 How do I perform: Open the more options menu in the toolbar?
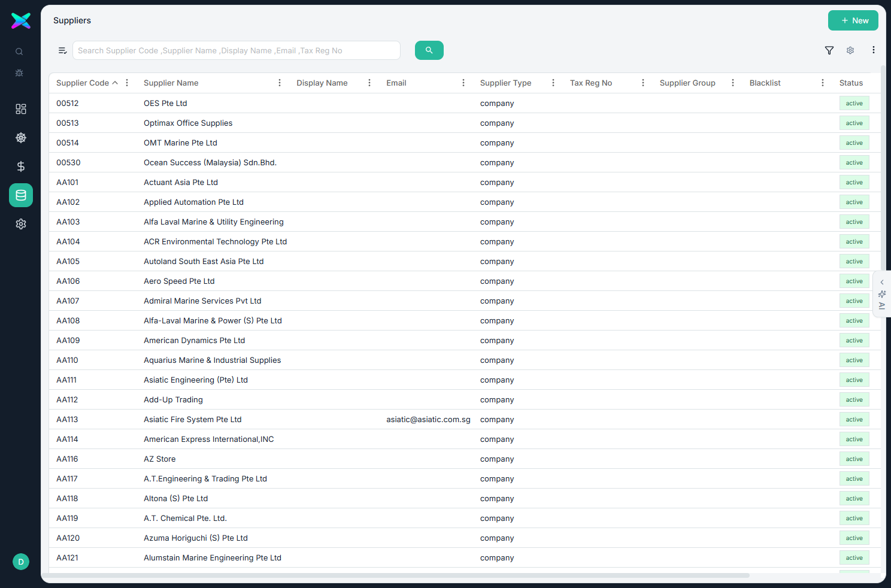pyautogui.click(x=874, y=50)
